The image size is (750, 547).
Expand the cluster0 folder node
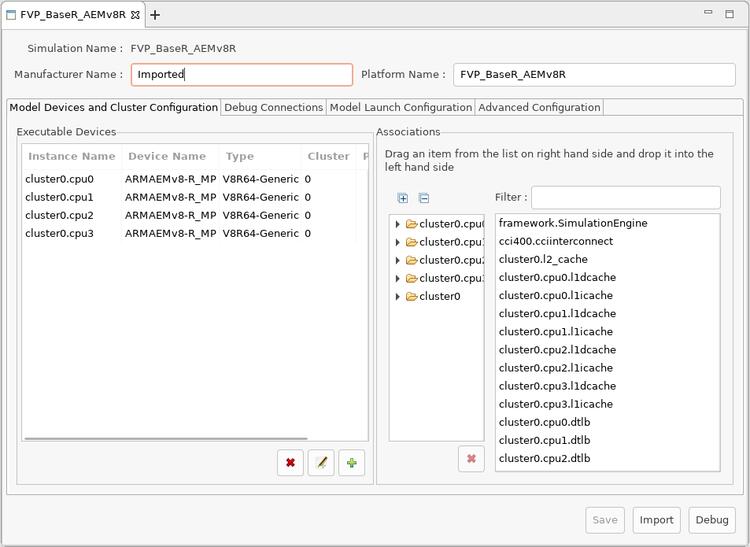[x=398, y=297]
